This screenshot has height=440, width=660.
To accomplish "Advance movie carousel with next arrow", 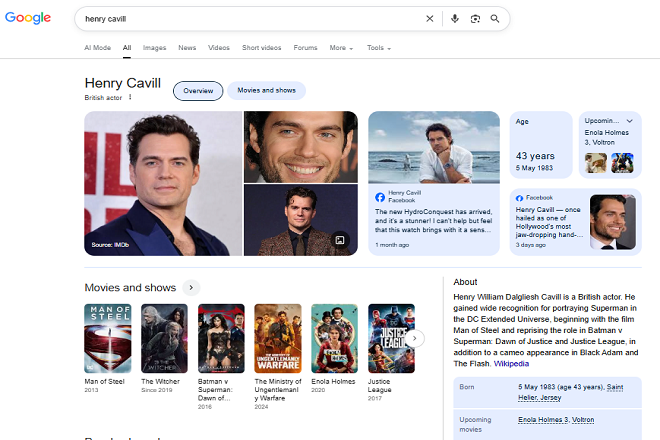I will click(x=415, y=338).
